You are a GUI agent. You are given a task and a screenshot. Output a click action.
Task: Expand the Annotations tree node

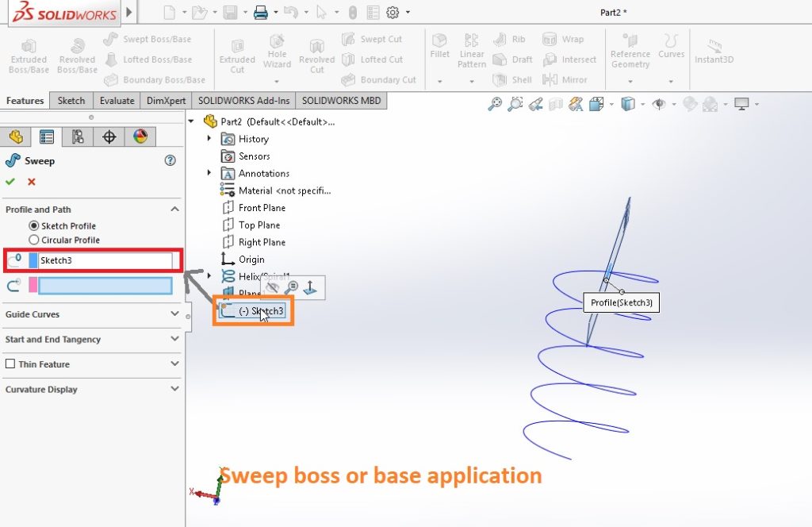click(209, 172)
